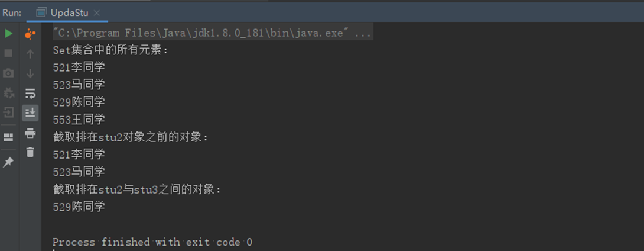644x251 pixels.
Task: Toggle Scroll to End of console
Action: pos(30,112)
